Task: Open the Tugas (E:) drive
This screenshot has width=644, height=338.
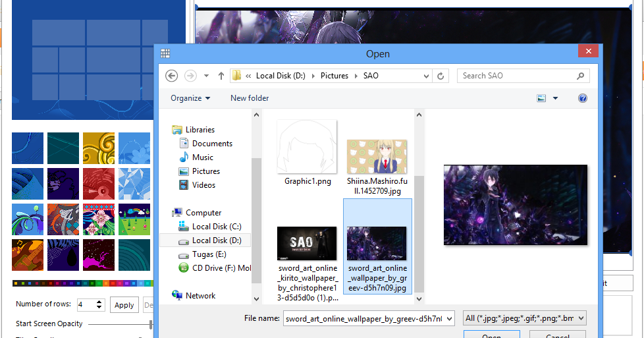Action: 202,254
